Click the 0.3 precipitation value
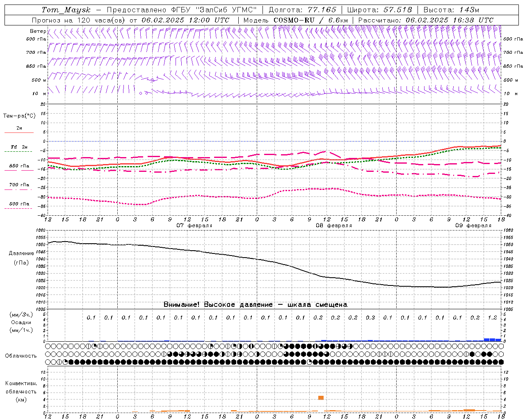This screenshot has width=525, height=420. click(370, 318)
